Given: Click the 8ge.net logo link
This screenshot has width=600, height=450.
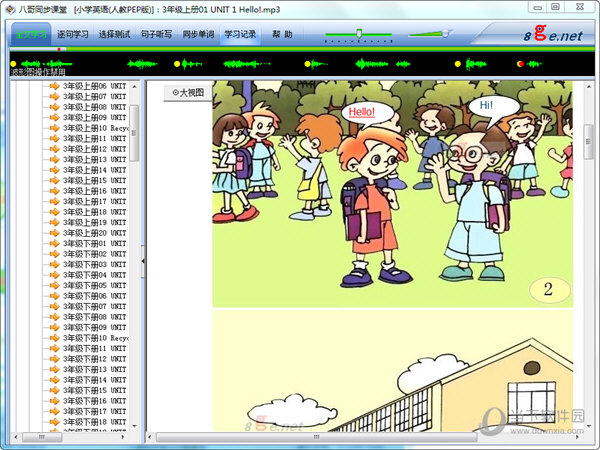Looking at the screenshot, I should tap(553, 34).
